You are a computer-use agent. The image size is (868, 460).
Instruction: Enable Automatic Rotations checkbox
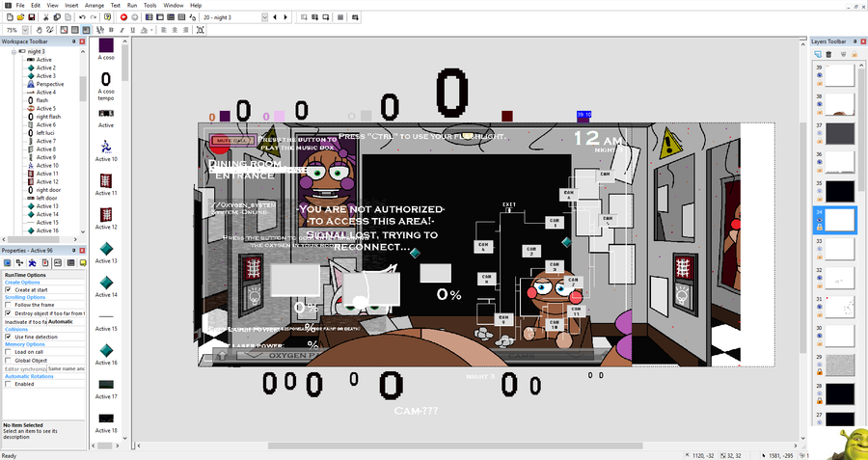tap(8, 384)
